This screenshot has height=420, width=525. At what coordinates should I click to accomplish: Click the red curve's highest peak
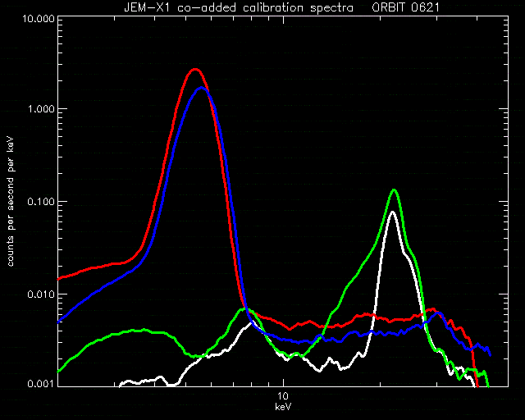click(x=195, y=70)
